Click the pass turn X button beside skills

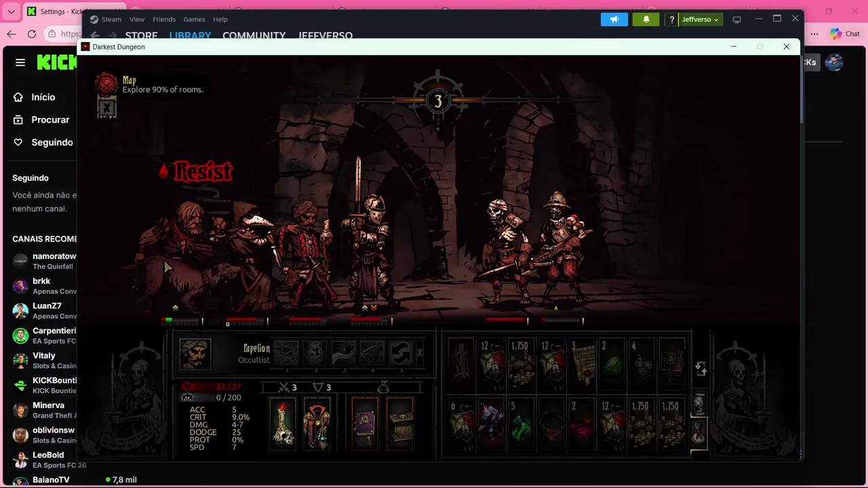click(420, 352)
